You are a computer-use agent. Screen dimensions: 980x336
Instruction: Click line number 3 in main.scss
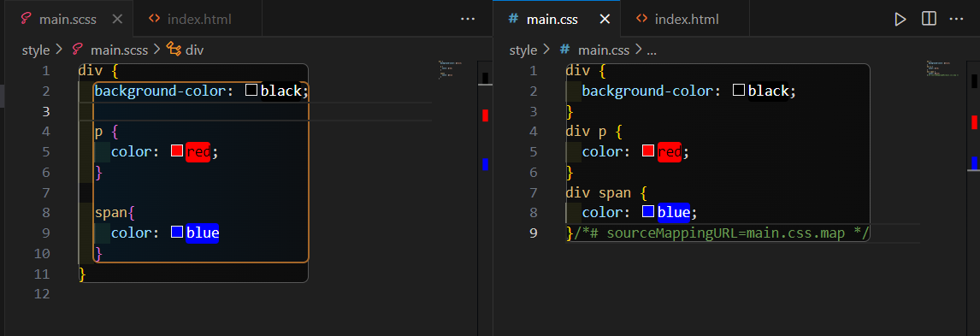tap(45, 112)
